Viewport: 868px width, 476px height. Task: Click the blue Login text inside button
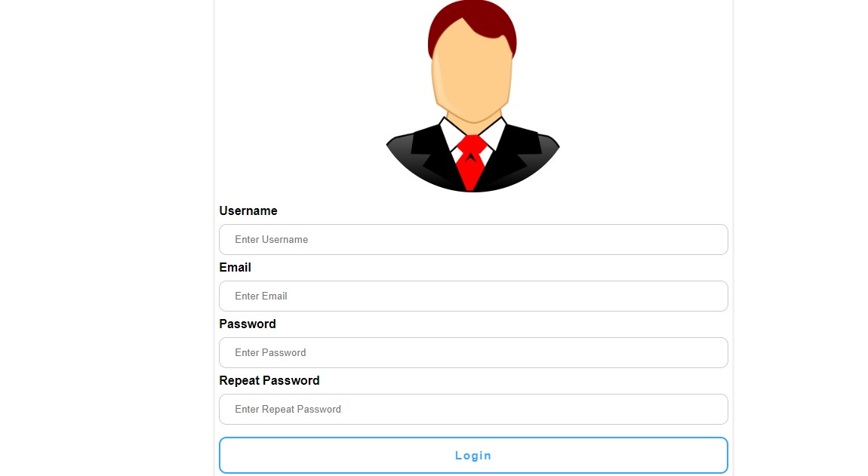[x=473, y=456]
